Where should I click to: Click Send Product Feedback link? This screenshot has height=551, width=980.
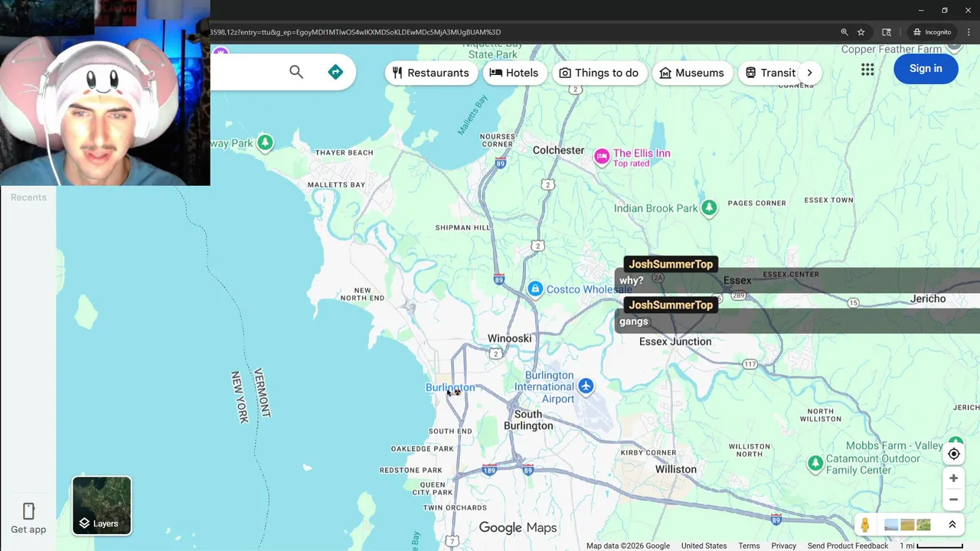848,546
